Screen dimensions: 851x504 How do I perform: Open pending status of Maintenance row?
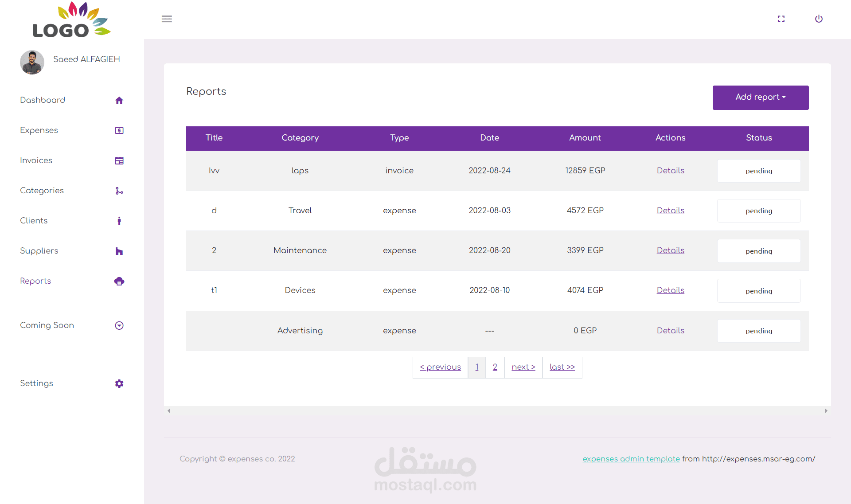point(758,251)
